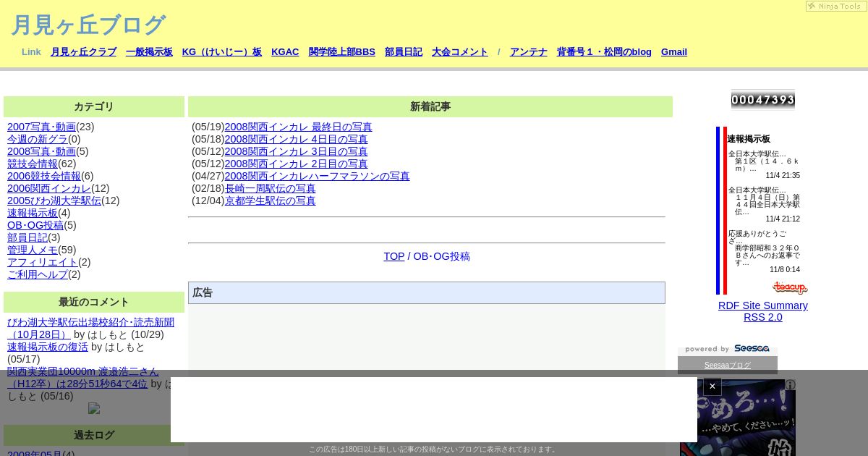Viewport: 868px width, 456px height.
Task: Open category 競技会情報
Action: [33, 164]
